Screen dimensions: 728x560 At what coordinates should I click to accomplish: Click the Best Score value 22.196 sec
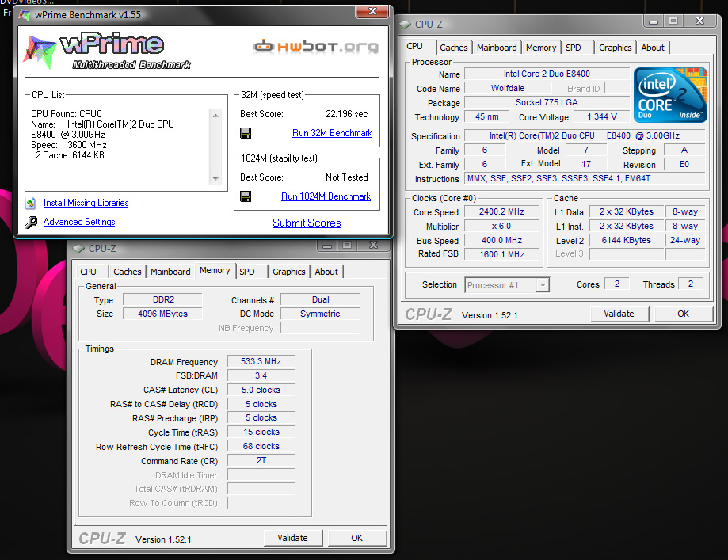[346, 114]
